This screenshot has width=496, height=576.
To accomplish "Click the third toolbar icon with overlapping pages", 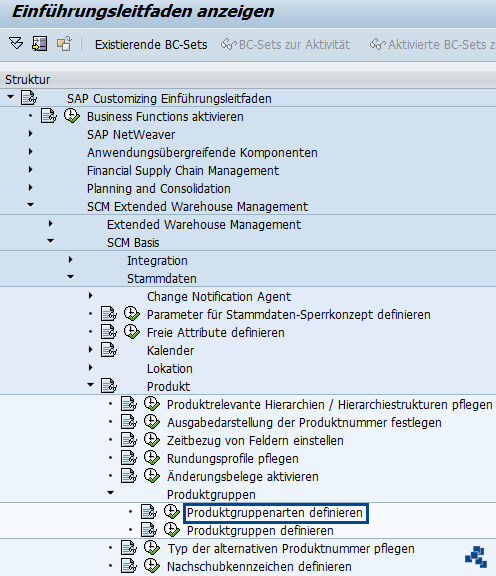I will (x=64, y=44).
